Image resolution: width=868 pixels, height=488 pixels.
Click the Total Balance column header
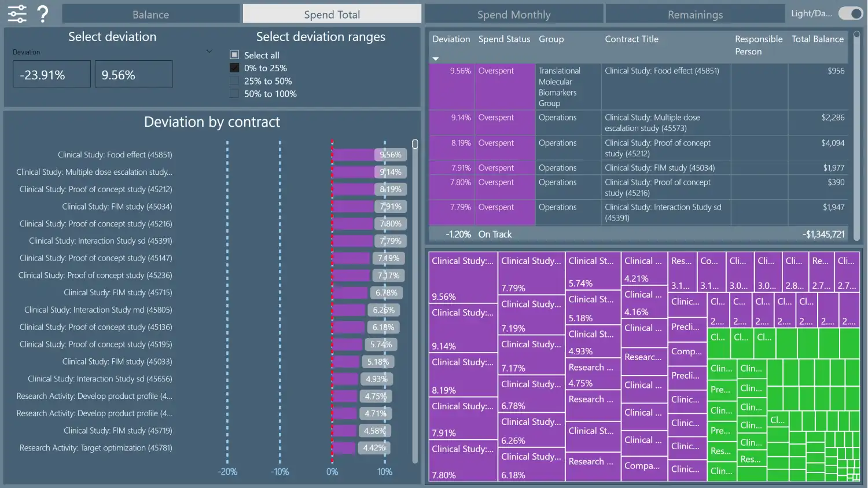click(x=817, y=39)
